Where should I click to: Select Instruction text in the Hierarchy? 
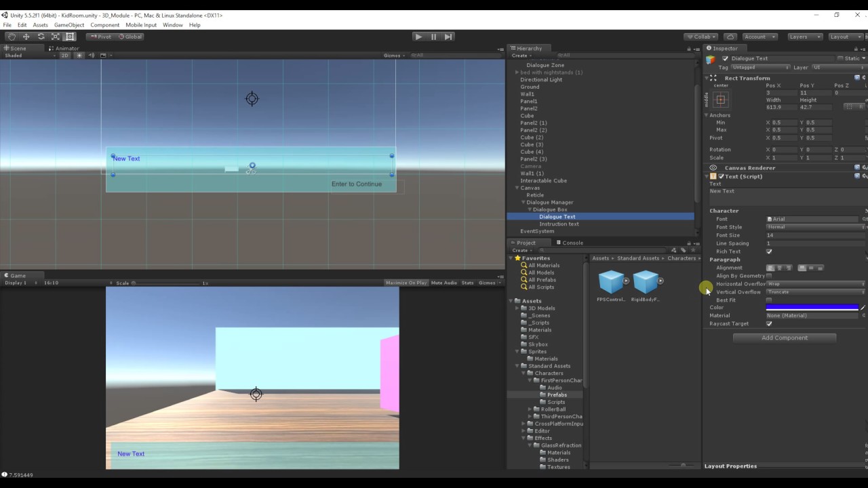[x=559, y=224]
